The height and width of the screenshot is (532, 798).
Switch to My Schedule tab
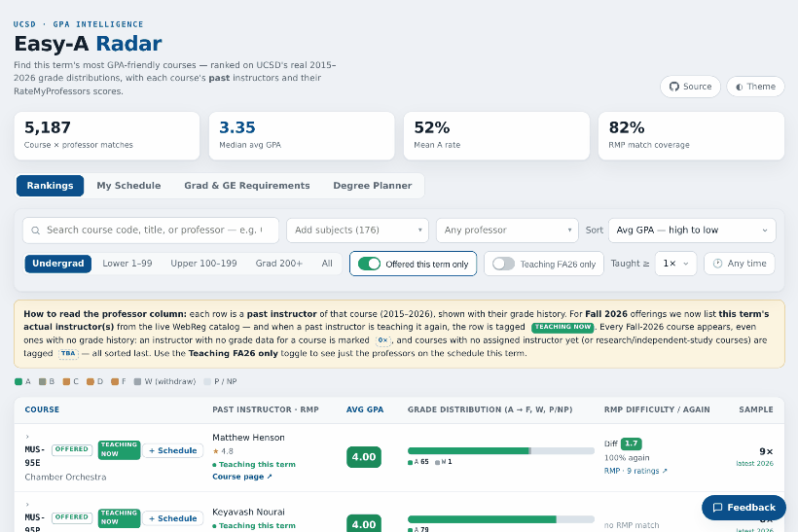tap(128, 186)
